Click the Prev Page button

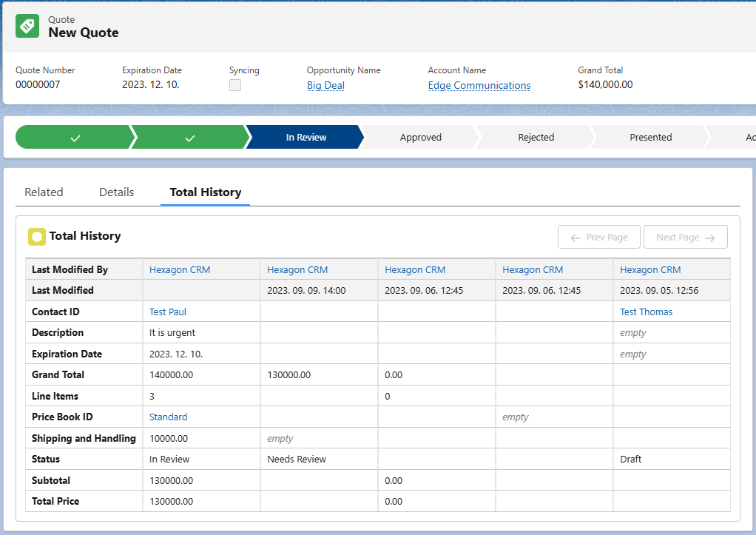[599, 238]
